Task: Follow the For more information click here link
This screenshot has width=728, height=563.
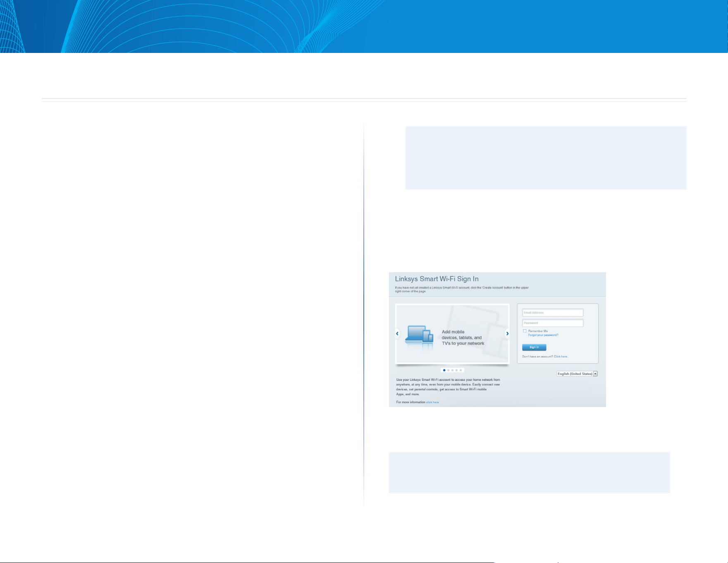Action: (432, 402)
